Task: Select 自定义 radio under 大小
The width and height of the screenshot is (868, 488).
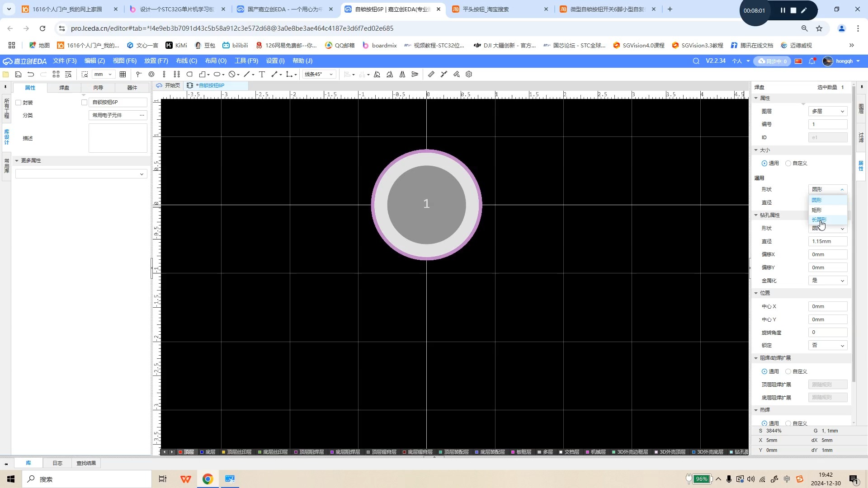Action: 788,163
